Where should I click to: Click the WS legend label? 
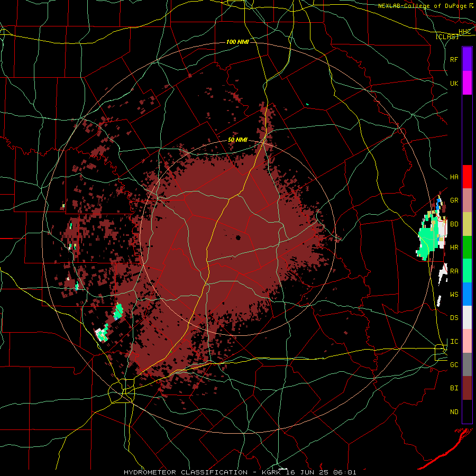point(454,295)
